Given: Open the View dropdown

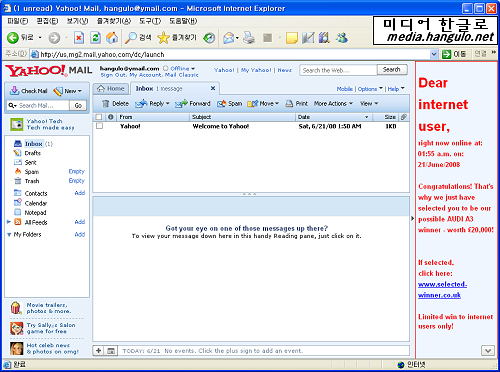Looking at the screenshot, I should (369, 104).
